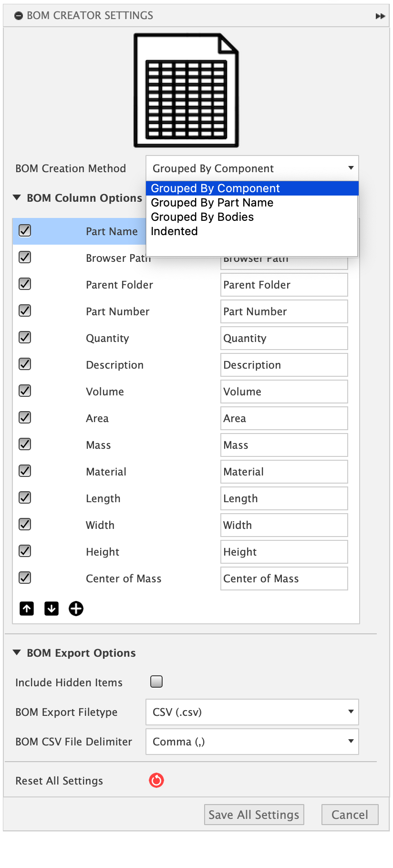Viewport: 393px width, 868px height.
Task: Click Save All Settings button
Action: tap(254, 815)
